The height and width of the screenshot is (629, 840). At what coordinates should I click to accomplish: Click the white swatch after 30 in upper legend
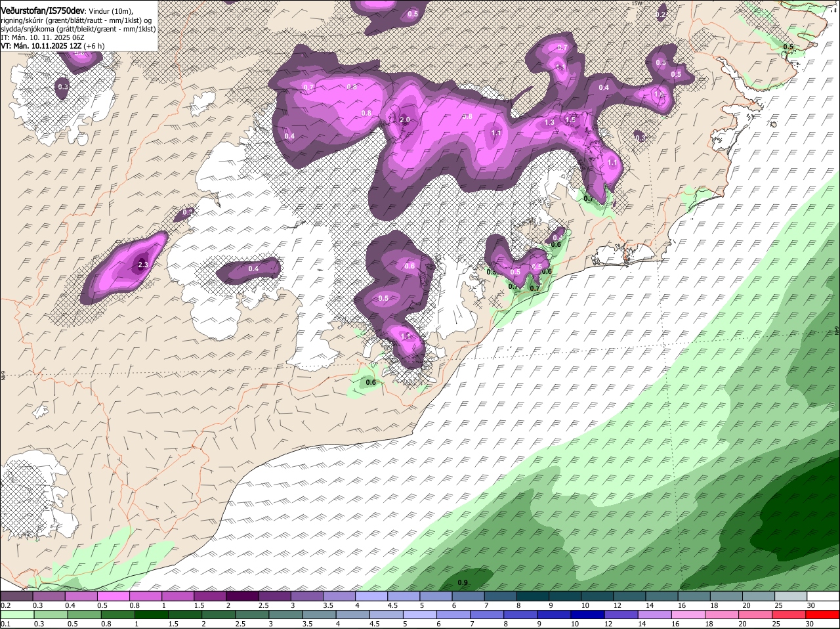pos(824,596)
